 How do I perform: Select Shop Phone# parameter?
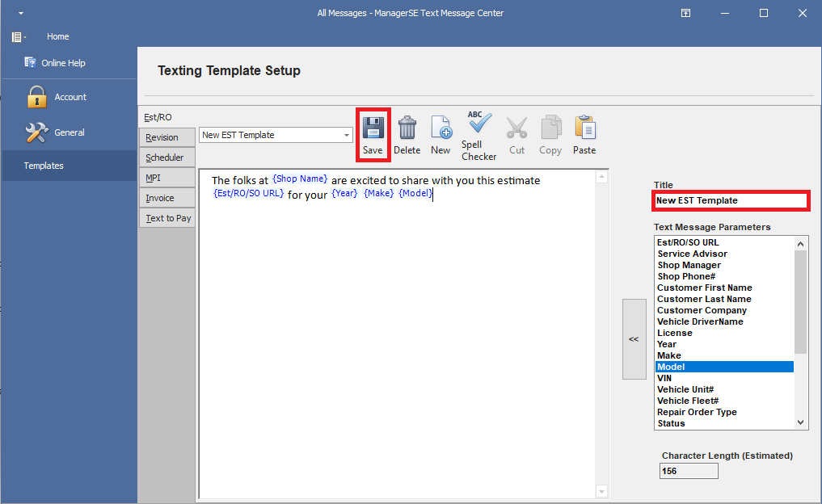pyautogui.click(x=724, y=276)
